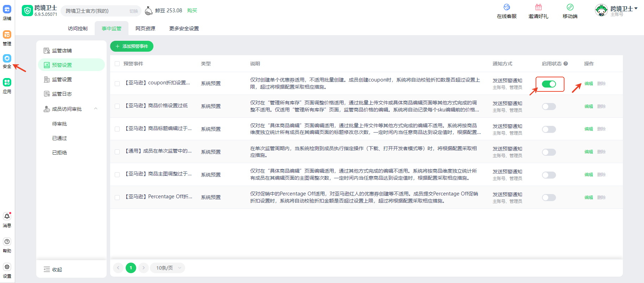Screen dimensions: 644x283
Task: Click the 监管日志 menu icon
Action: click(x=46, y=94)
